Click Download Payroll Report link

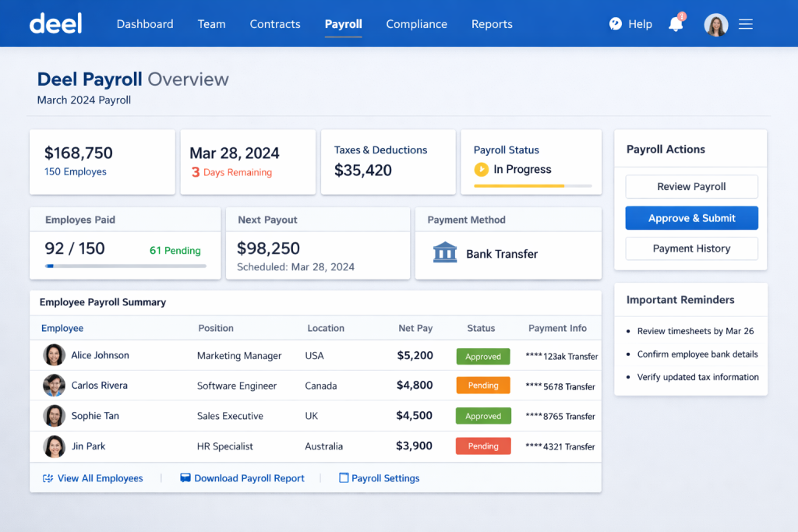[249, 478]
